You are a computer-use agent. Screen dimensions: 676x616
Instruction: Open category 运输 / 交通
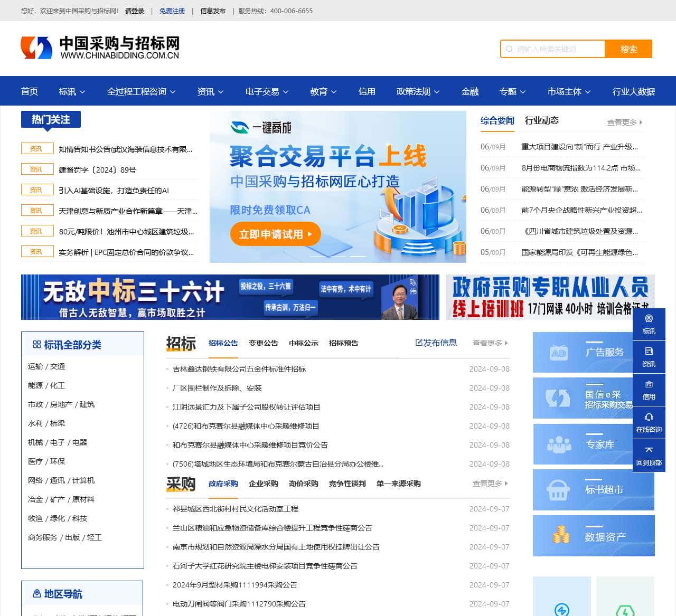tap(46, 366)
